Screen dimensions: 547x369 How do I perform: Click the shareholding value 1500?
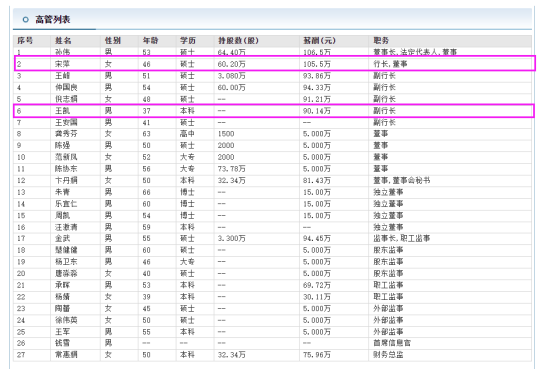(x=226, y=134)
